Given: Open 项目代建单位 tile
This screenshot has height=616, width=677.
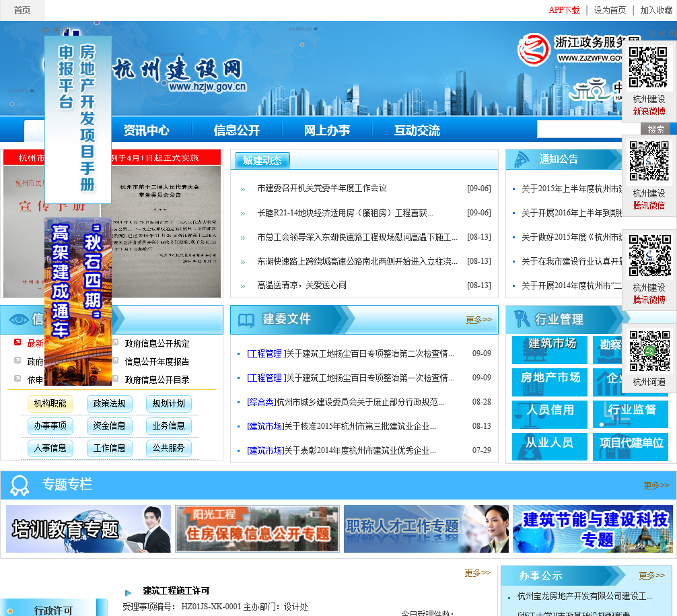Looking at the screenshot, I should tap(631, 446).
